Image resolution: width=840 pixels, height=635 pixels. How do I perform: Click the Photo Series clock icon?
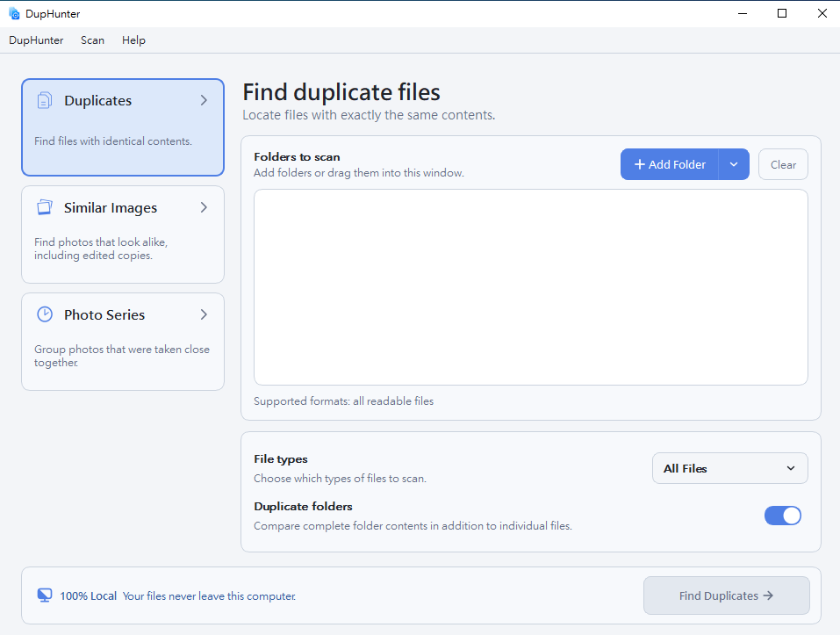[45, 314]
